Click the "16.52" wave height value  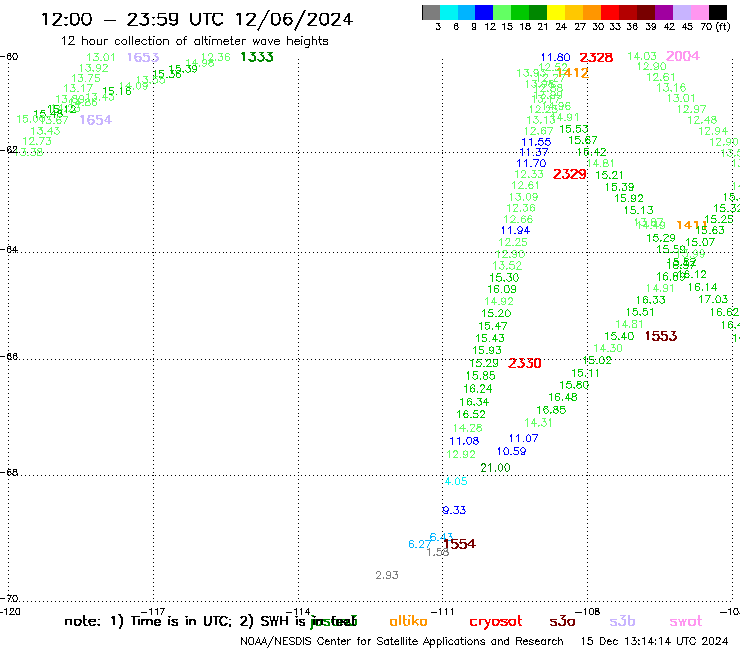pos(471,414)
